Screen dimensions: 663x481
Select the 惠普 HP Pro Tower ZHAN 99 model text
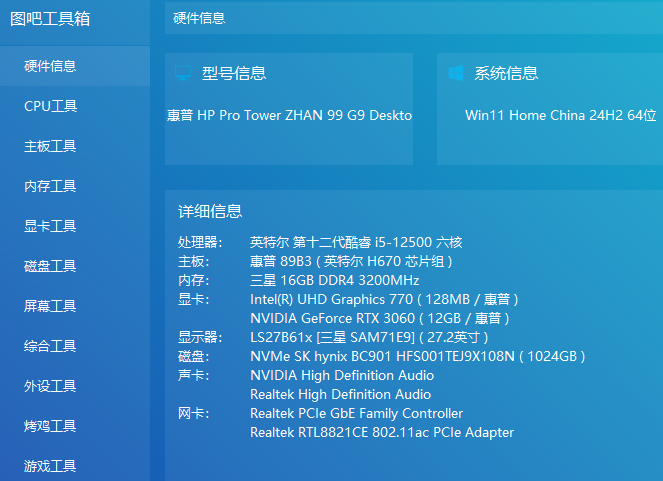click(289, 115)
